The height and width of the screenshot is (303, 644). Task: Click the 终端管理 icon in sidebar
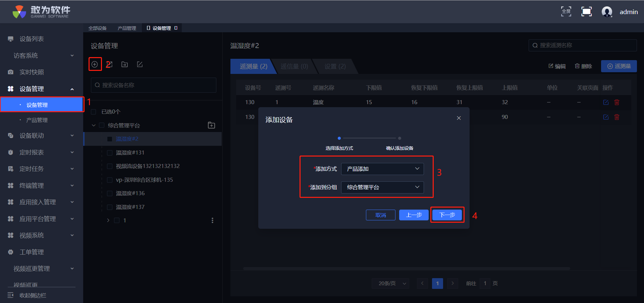(11, 185)
